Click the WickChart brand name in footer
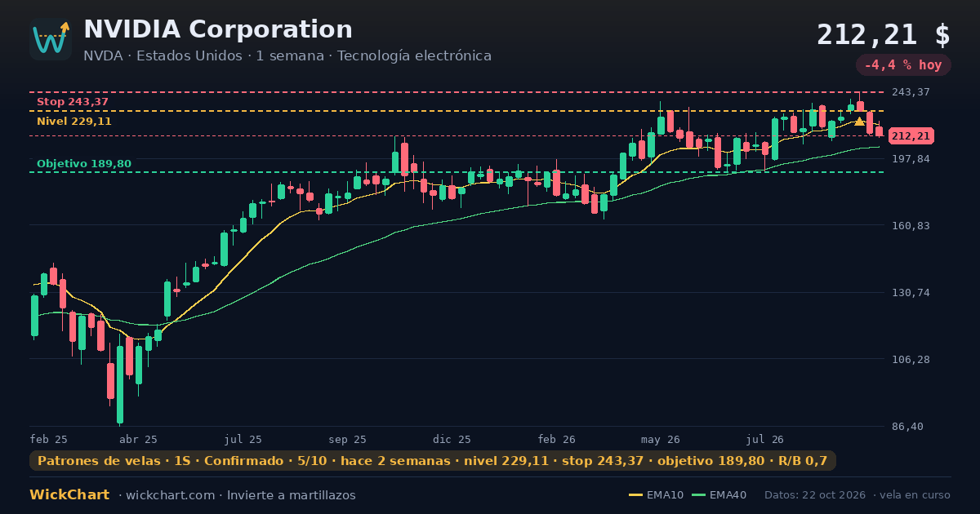Screen dimensions: 980x514 coord(69,495)
